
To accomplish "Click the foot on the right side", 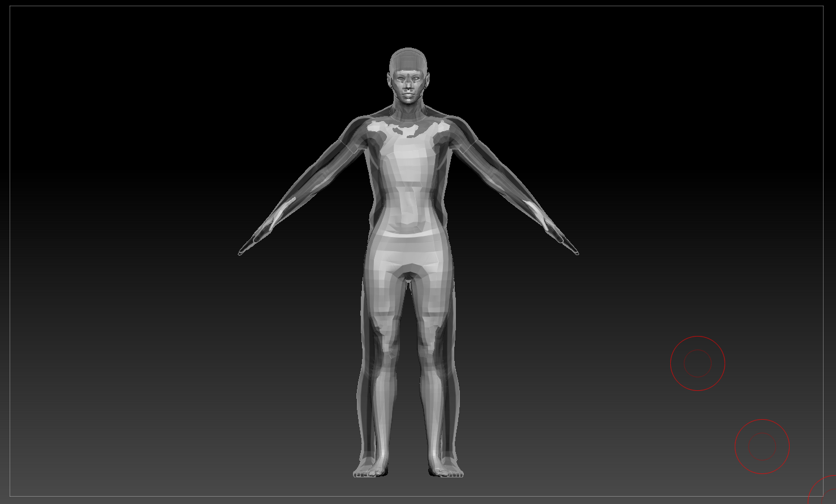I will [446, 471].
